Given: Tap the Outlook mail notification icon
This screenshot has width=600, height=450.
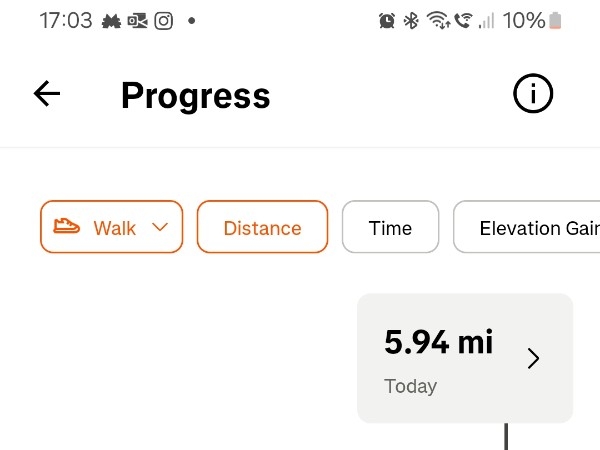Looking at the screenshot, I should (137, 21).
